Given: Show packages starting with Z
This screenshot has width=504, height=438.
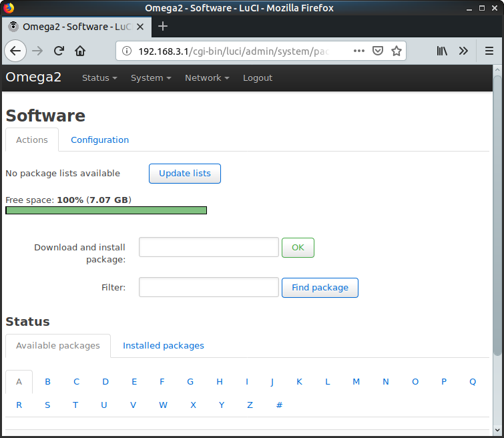Looking at the screenshot, I should (250, 405).
